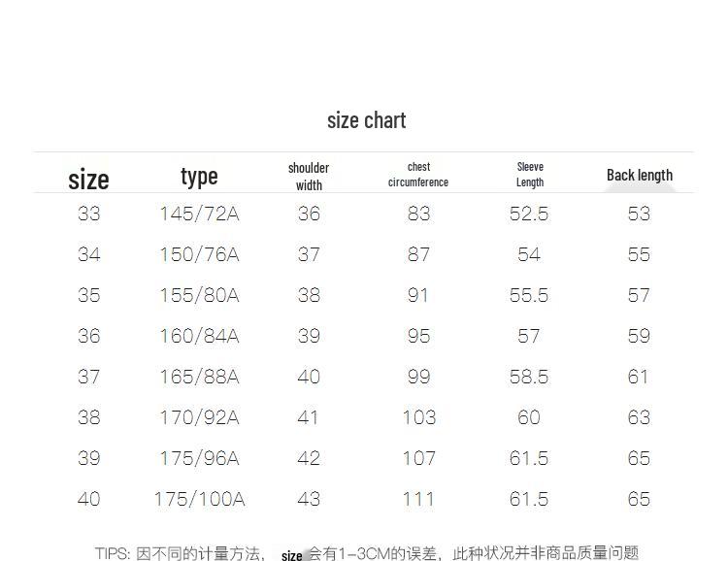Click type value 175/100A
The height and width of the screenshot is (561, 728).
(x=199, y=499)
